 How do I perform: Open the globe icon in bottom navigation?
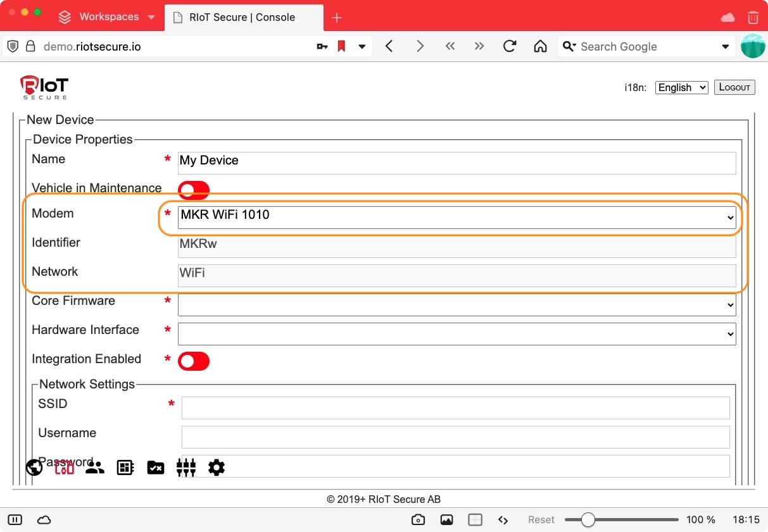tap(34, 467)
